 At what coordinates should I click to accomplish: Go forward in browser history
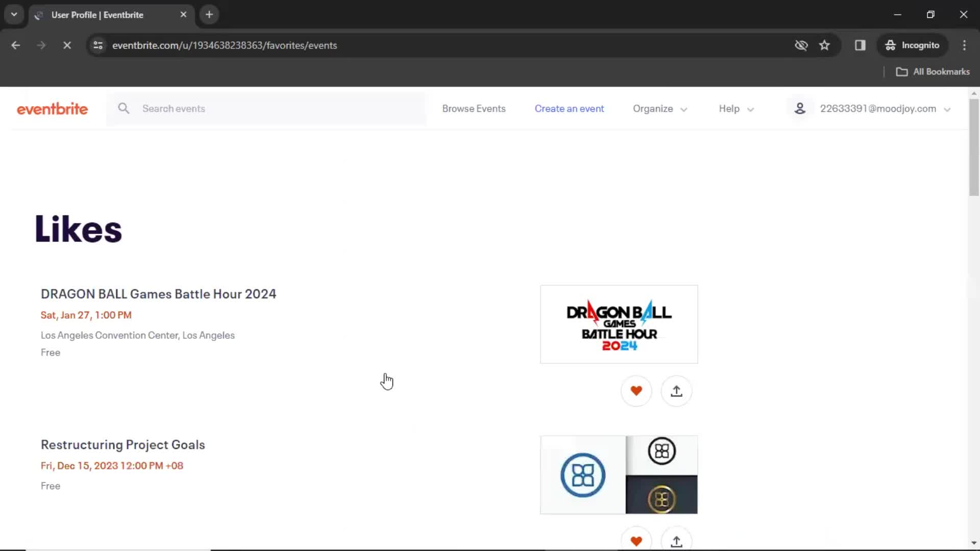(x=41, y=45)
